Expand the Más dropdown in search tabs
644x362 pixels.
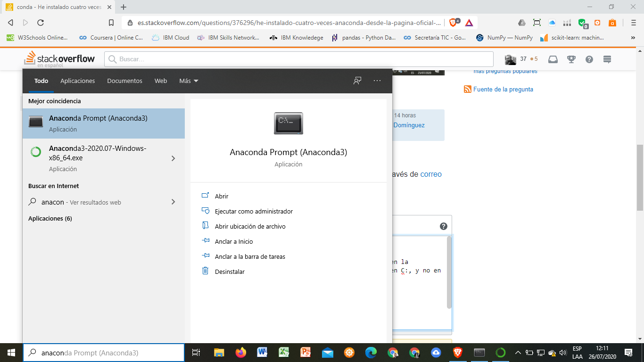(x=189, y=81)
